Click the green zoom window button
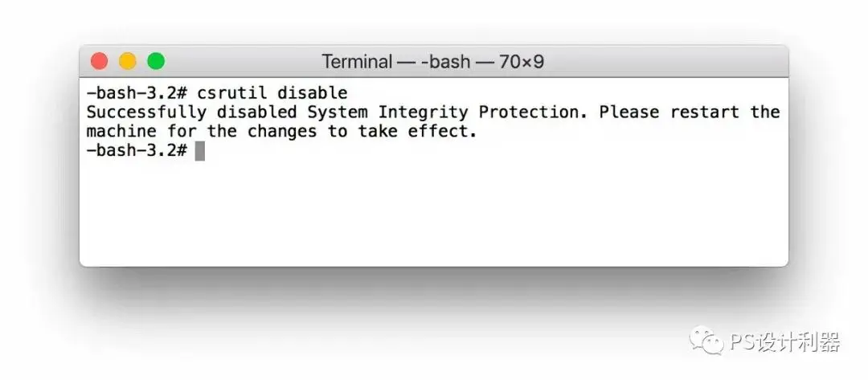The image size is (868, 380). tap(156, 61)
